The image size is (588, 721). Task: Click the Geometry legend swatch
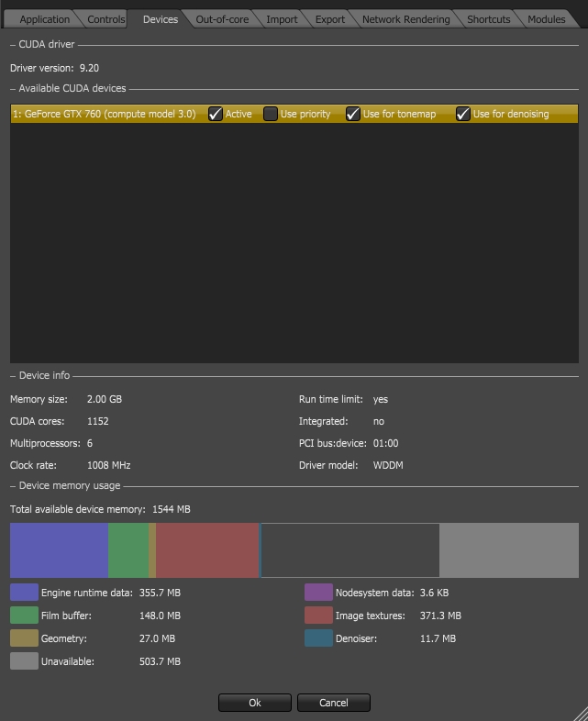[x=25, y=638]
